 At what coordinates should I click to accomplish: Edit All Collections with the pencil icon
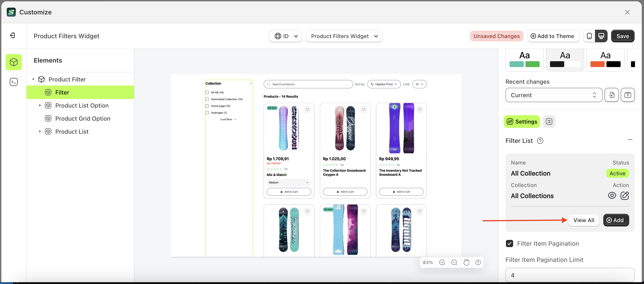coord(625,196)
